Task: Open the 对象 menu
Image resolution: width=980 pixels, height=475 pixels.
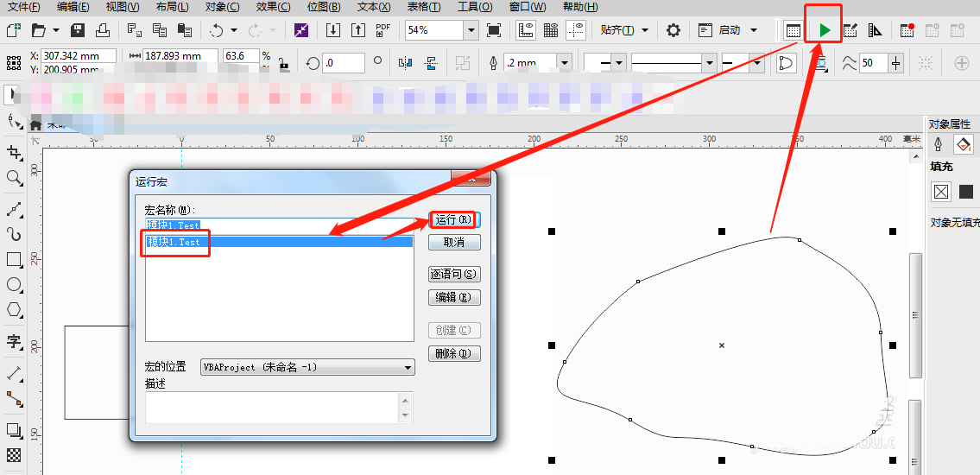Action: click(x=223, y=7)
